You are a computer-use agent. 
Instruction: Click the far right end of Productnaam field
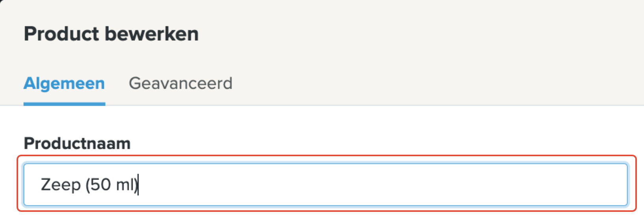(x=620, y=185)
